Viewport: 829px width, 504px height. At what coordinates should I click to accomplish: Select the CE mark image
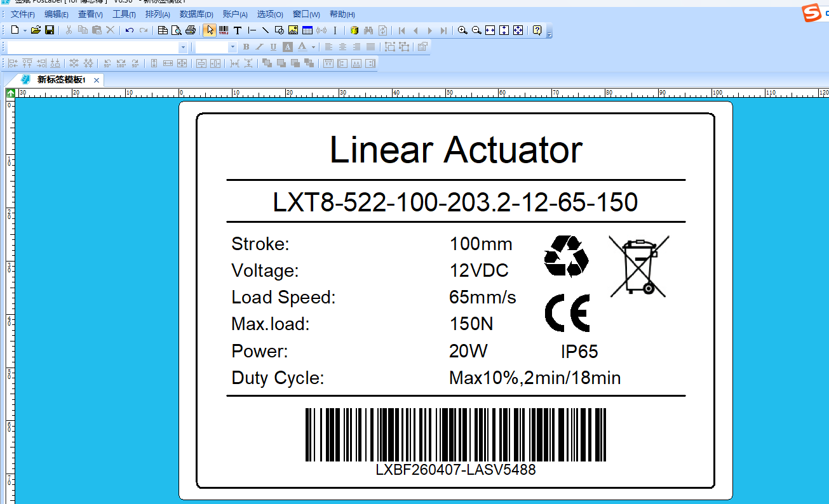567,313
